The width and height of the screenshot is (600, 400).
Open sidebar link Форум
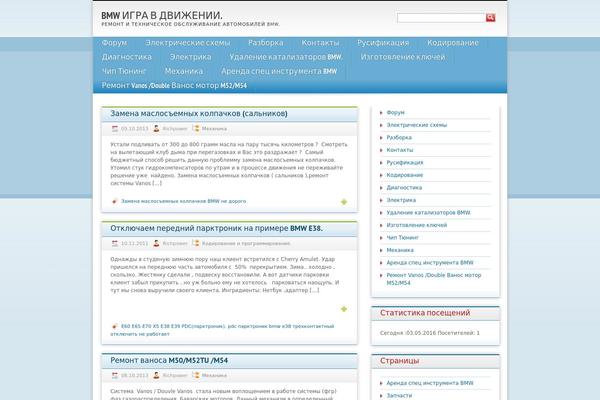395,112
